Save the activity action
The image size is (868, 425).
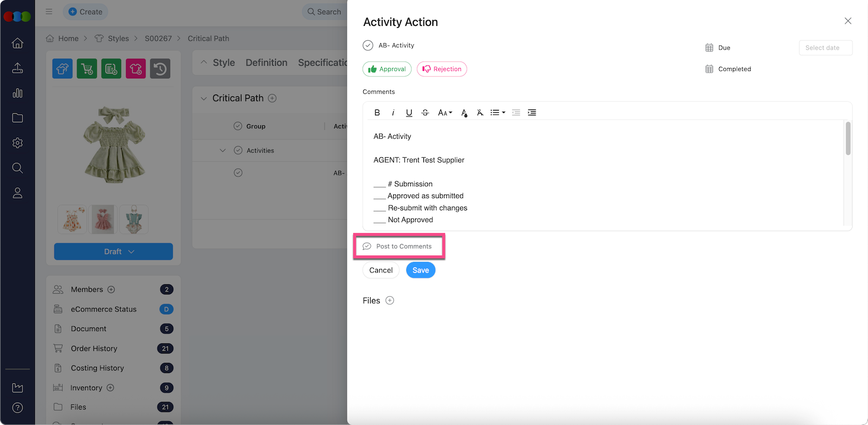pos(420,270)
